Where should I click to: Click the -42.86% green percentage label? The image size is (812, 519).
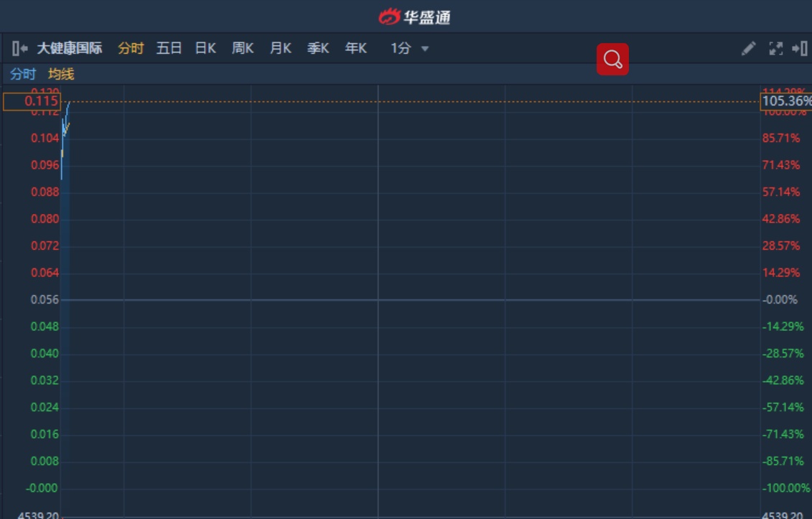(783, 380)
